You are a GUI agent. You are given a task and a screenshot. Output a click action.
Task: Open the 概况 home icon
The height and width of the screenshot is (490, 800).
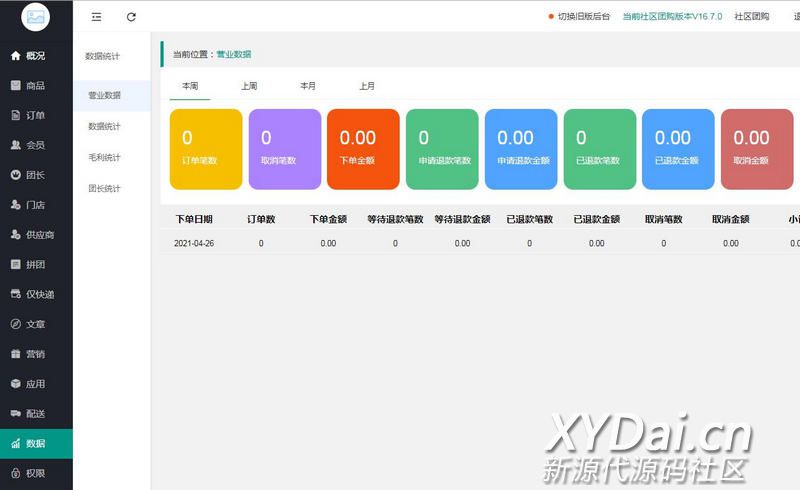16,56
